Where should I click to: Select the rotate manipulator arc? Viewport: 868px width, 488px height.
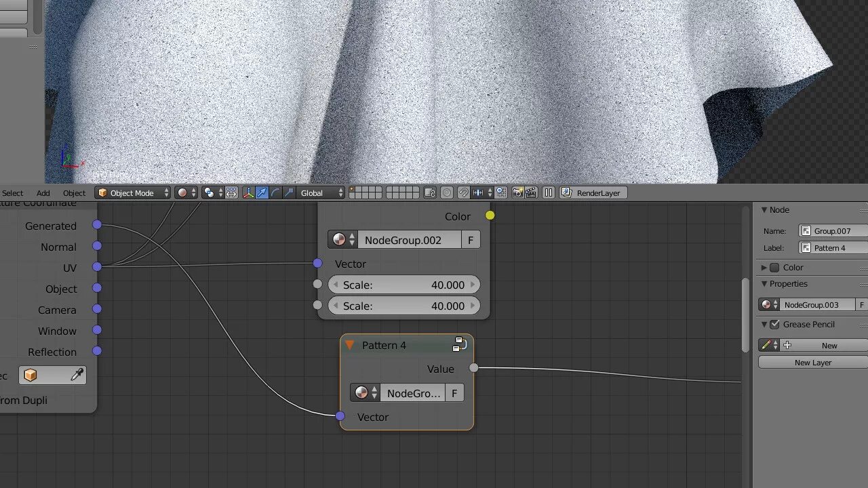tap(275, 193)
